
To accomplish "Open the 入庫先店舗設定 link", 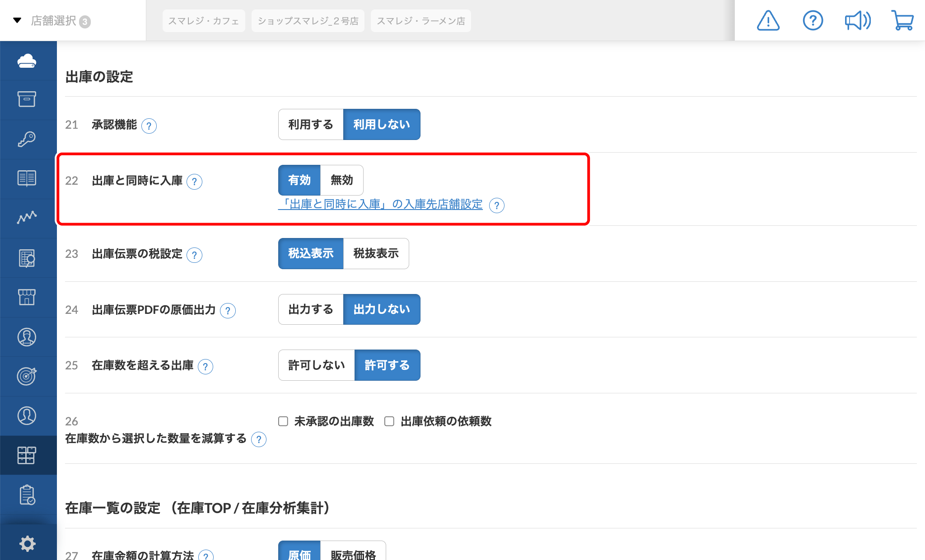I will [380, 205].
